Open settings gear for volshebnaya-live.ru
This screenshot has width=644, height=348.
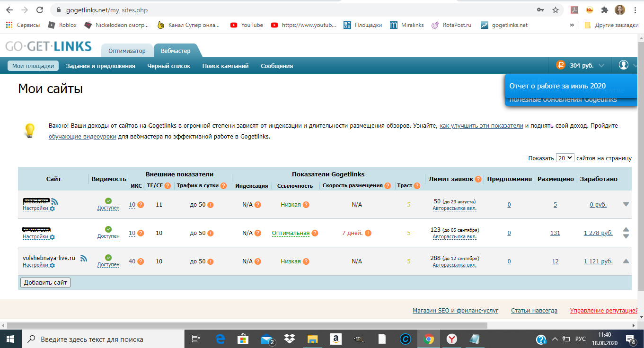click(52, 265)
